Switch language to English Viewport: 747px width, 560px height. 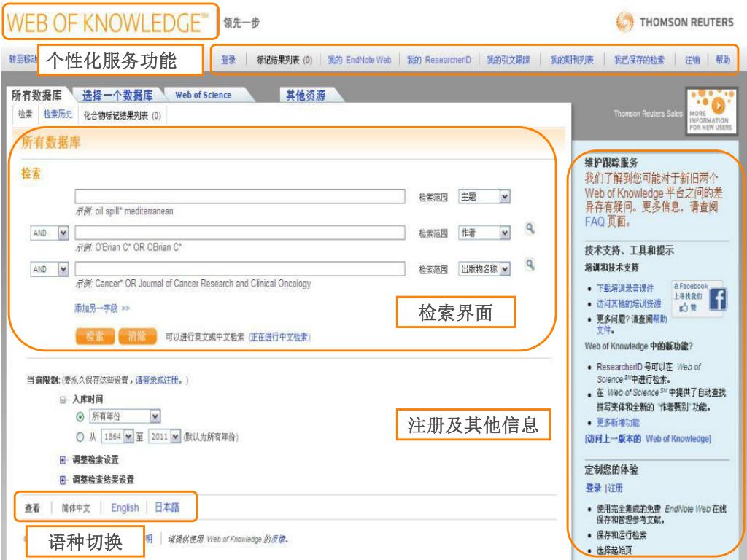pos(125,507)
